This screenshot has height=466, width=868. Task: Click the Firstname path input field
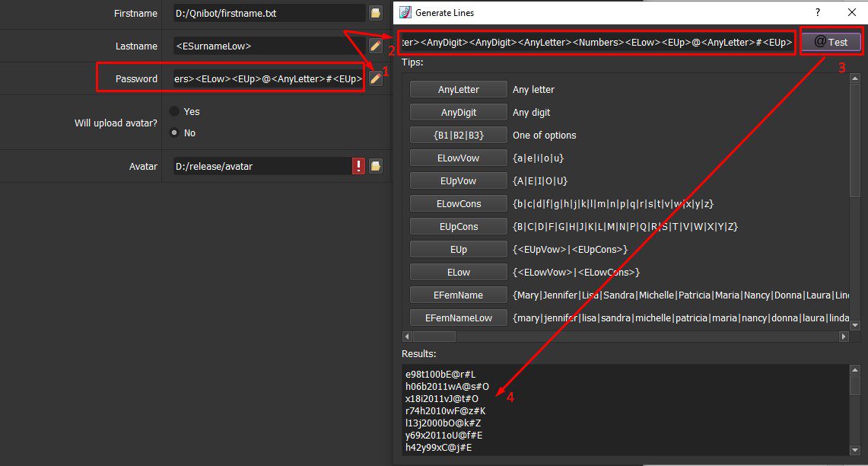click(x=269, y=13)
